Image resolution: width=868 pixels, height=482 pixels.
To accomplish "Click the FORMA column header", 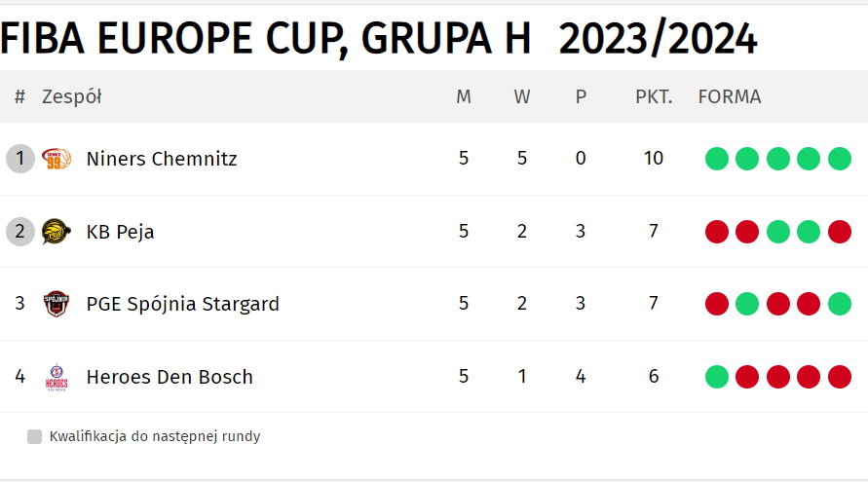I will [x=730, y=96].
